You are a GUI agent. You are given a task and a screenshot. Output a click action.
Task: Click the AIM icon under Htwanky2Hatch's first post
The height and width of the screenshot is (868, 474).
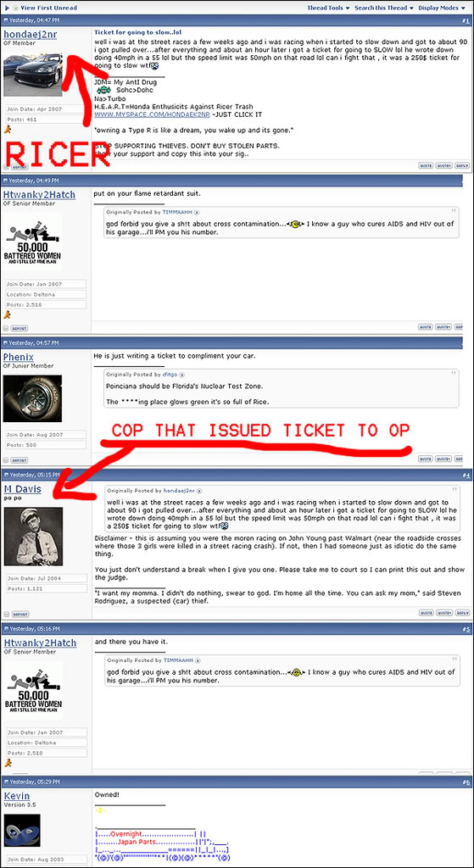point(7,314)
